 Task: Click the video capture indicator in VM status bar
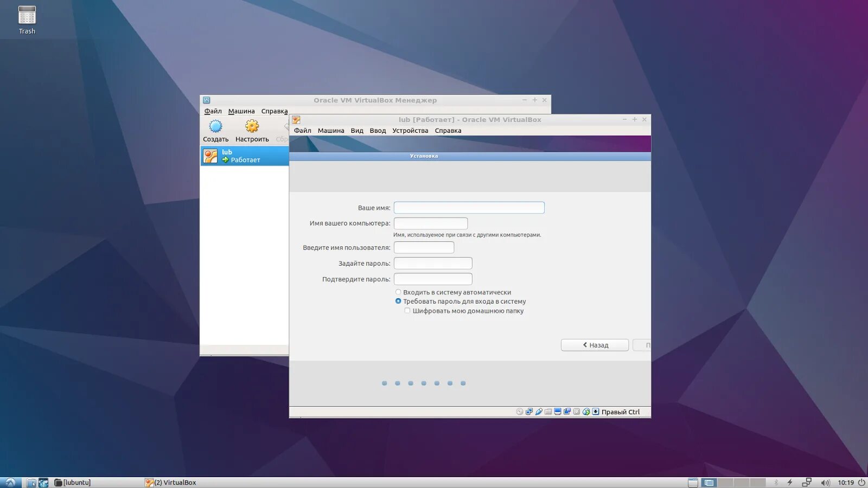567,412
